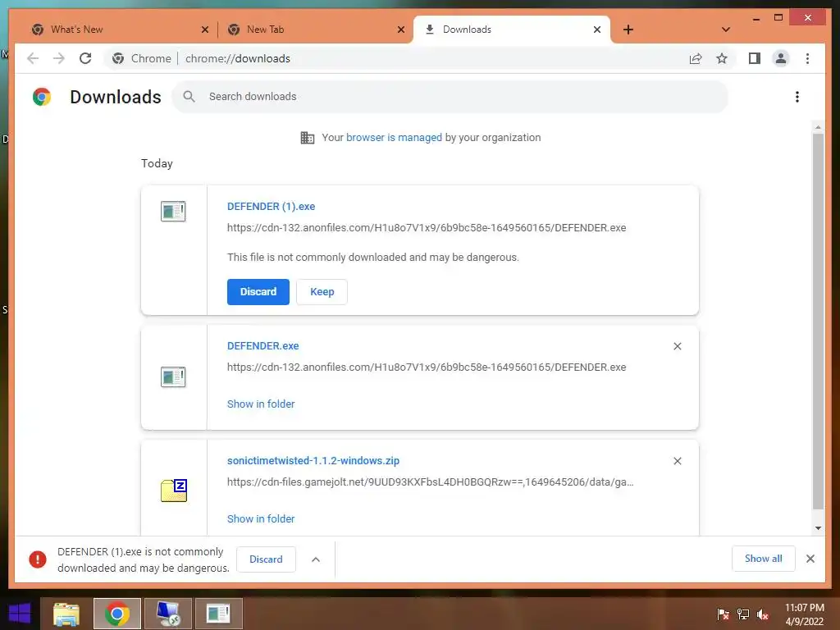Open Chrome's three-dot main menu

click(x=807, y=58)
